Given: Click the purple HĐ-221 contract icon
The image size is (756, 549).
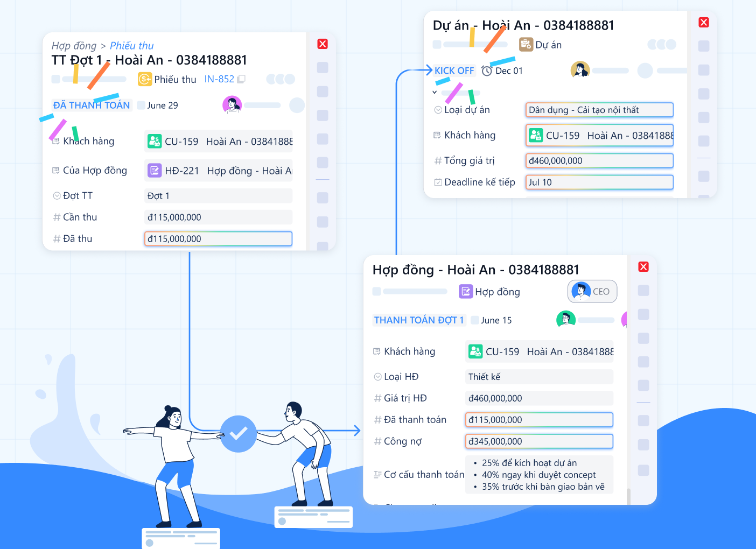Looking at the screenshot, I should click(155, 171).
